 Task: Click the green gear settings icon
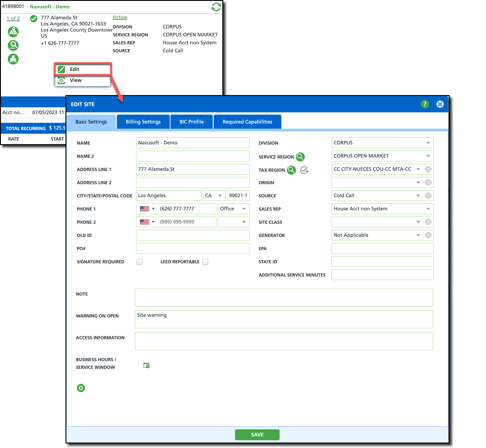point(81,388)
